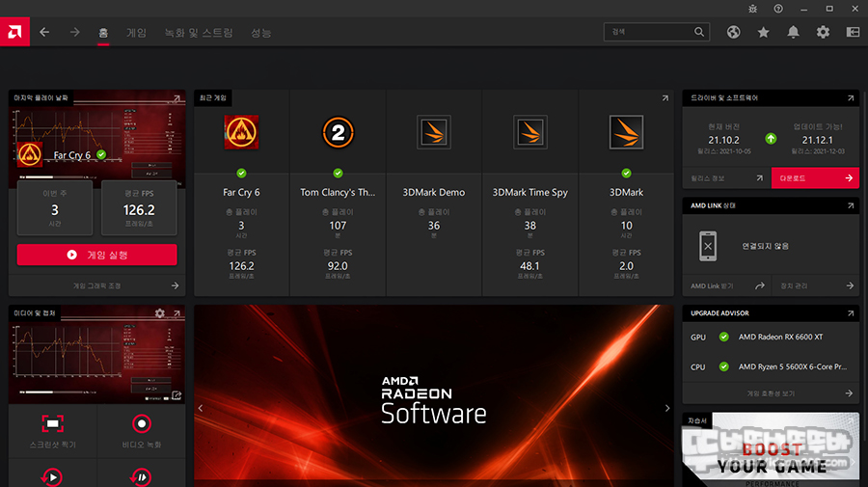Open 게임 호환성 보기

pyautogui.click(x=771, y=393)
